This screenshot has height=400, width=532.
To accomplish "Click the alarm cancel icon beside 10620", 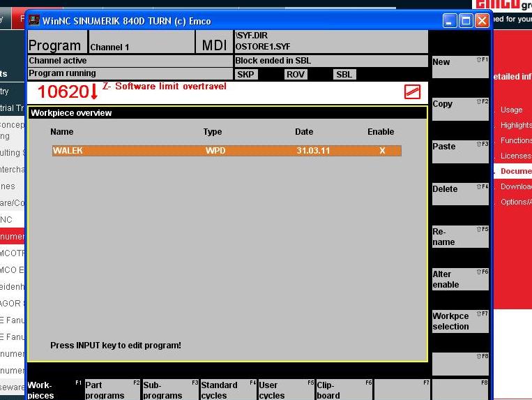I will 412,91.
